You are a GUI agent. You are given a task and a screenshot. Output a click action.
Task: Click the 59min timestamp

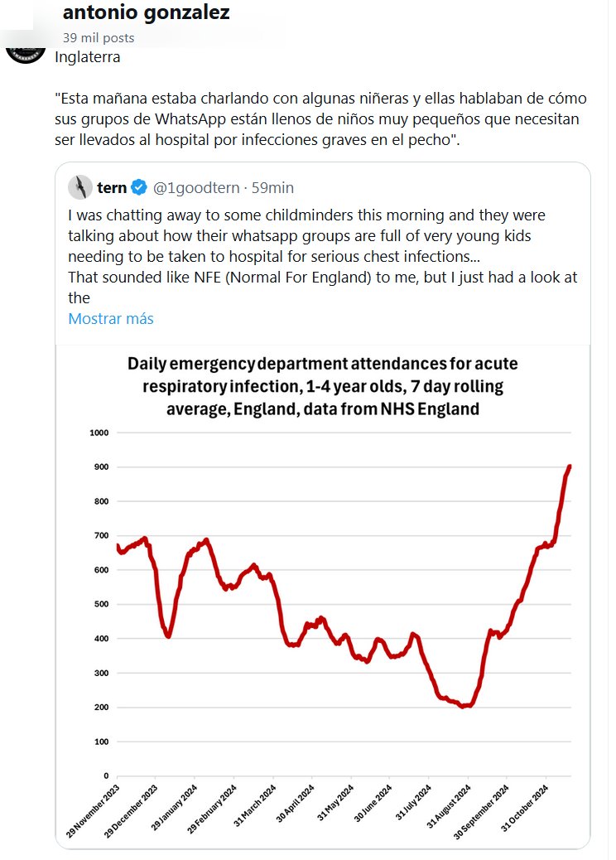[272, 188]
